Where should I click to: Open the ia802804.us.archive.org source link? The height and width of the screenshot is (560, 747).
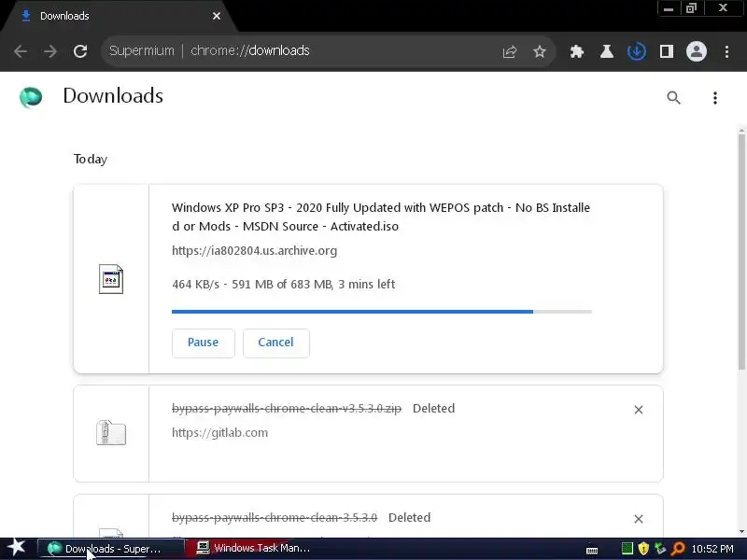coord(254,250)
